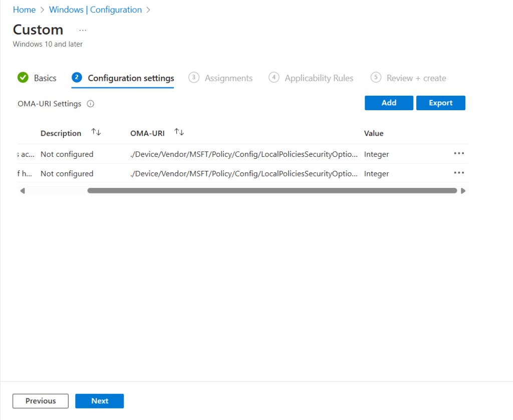Open more options ellipsis beside Custom title
Viewport: 513px width, 420px height.
[x=83, y=30]
